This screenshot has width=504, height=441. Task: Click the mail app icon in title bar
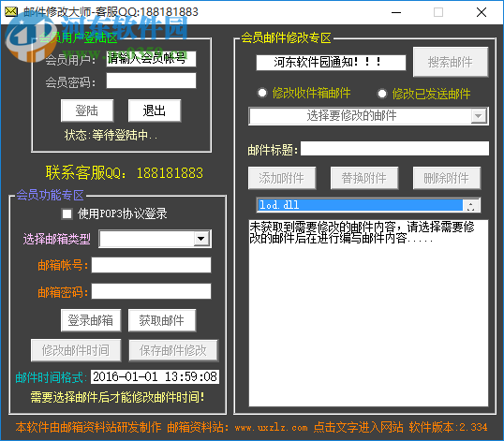[11, 12]
